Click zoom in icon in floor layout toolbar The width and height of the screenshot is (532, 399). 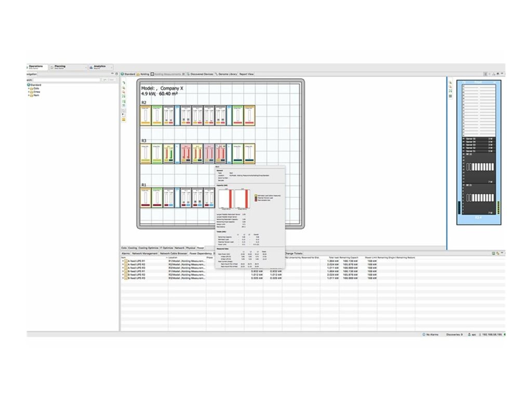[124, 88]
